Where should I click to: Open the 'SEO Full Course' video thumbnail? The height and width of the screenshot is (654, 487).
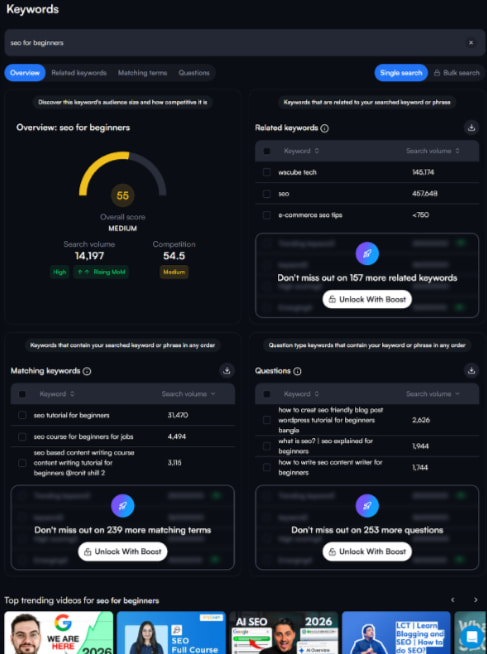171,633
